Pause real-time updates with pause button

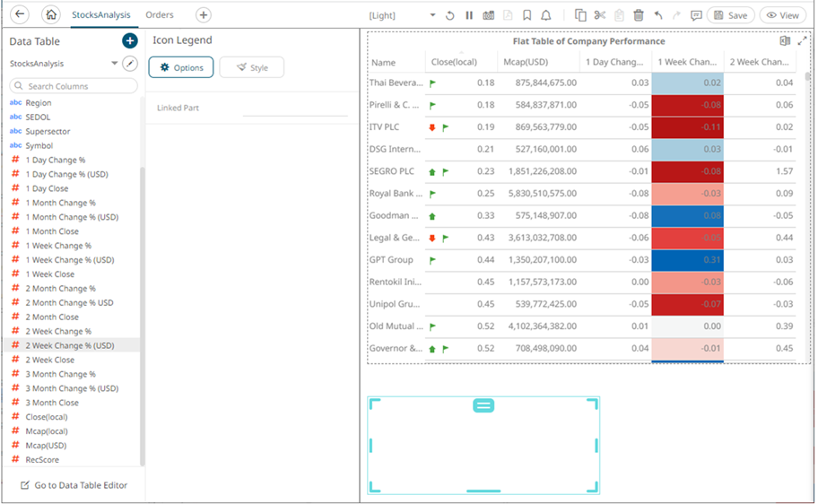pyautogui.click(x=469, y=15)
